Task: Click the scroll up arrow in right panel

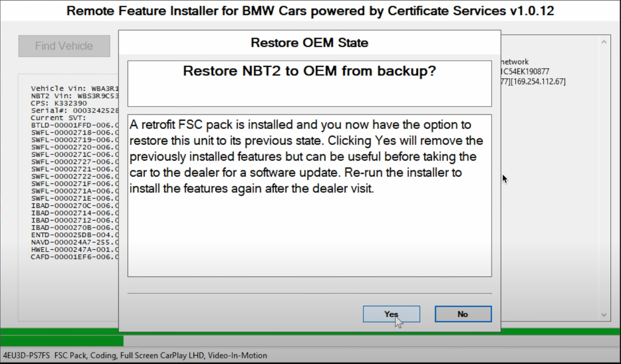Action: point(604,42)
